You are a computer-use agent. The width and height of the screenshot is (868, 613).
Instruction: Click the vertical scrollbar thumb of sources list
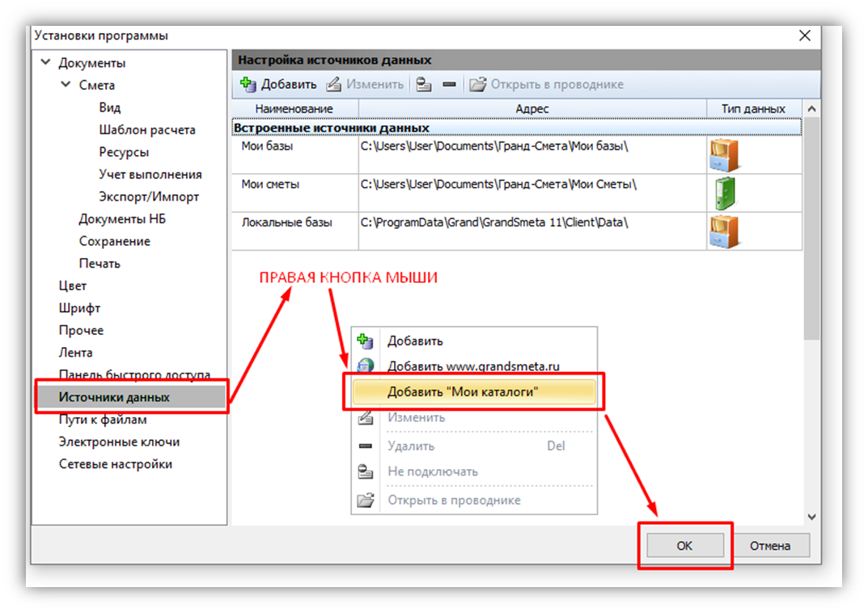tap(811, 228)
